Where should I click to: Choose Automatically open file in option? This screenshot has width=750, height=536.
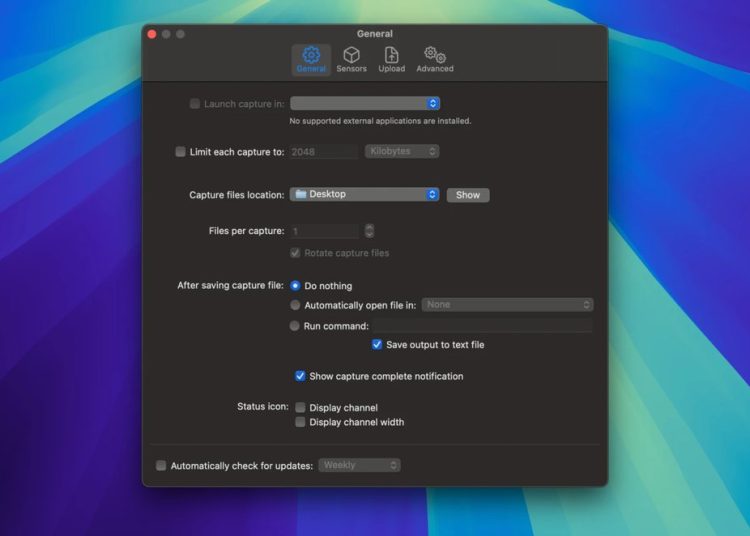click(x=295, y=305)
